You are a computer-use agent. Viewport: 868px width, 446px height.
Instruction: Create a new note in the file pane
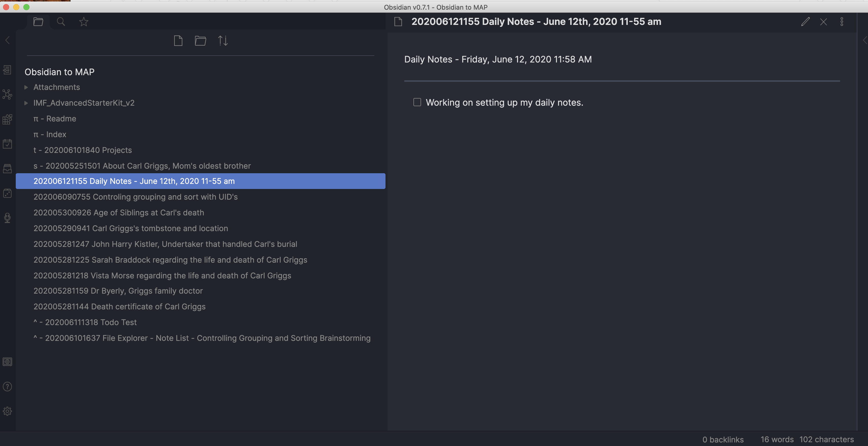(178, 40)
